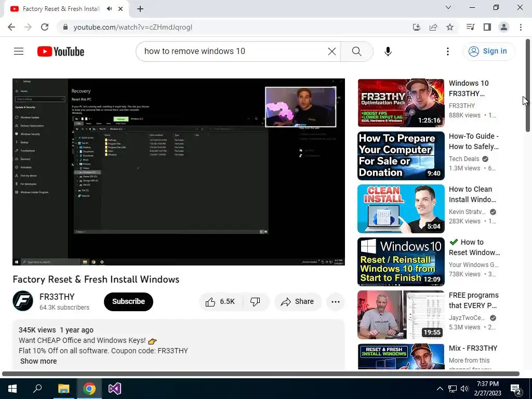Share this page using Chrome's share icon
The width and height of the screenshot is (532, 399).
[433, 27]
